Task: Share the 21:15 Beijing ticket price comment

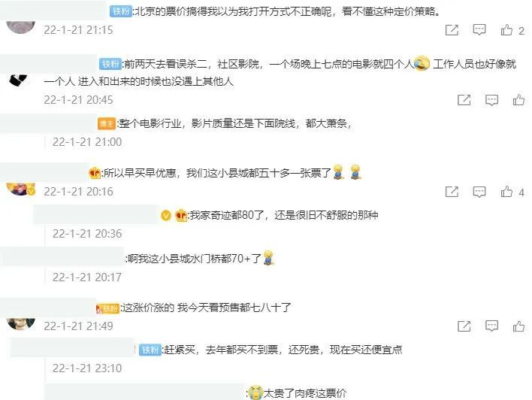Action: pos(452,30)
